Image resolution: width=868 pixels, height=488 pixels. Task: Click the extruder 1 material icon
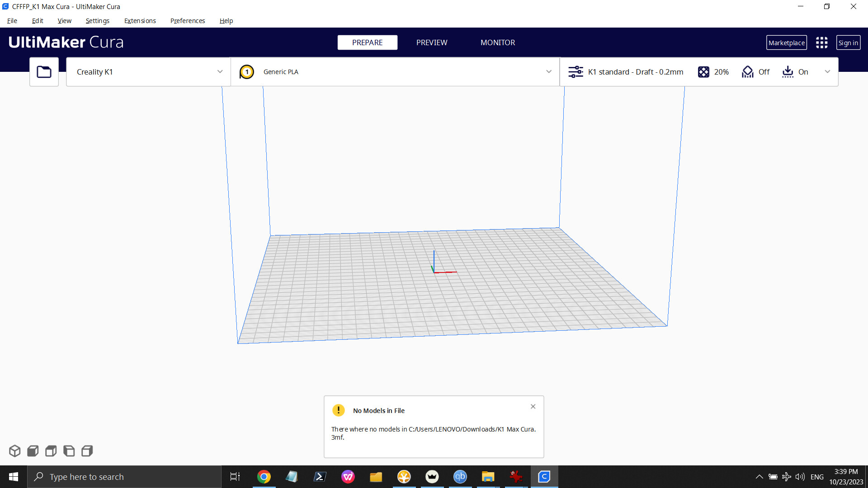(x=246, y=72)
